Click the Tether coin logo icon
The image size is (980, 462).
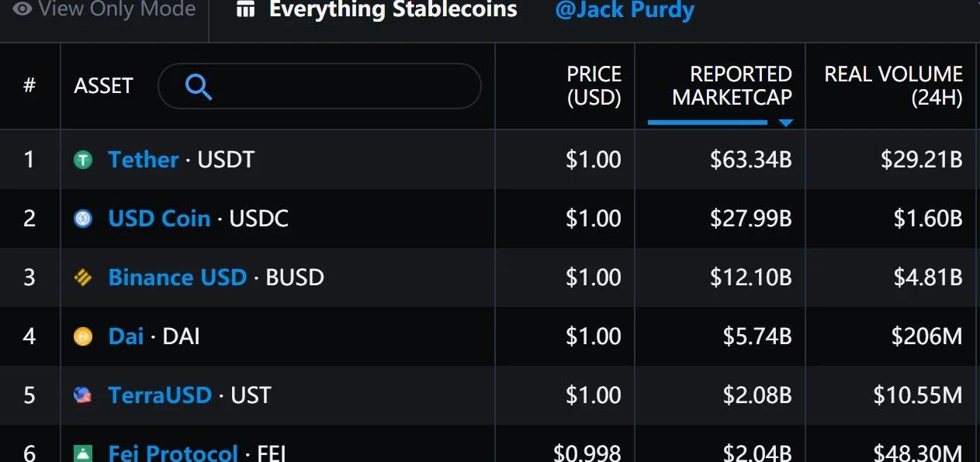tap(83, 160)
